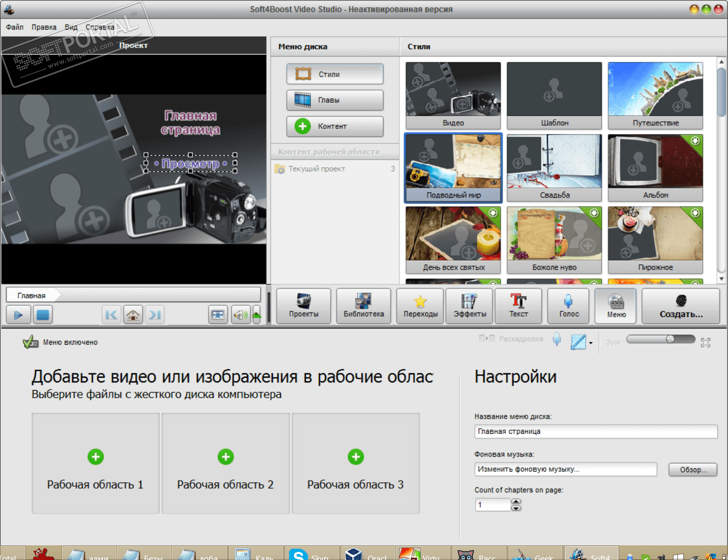Click the chapters count number field

point(492,504)
